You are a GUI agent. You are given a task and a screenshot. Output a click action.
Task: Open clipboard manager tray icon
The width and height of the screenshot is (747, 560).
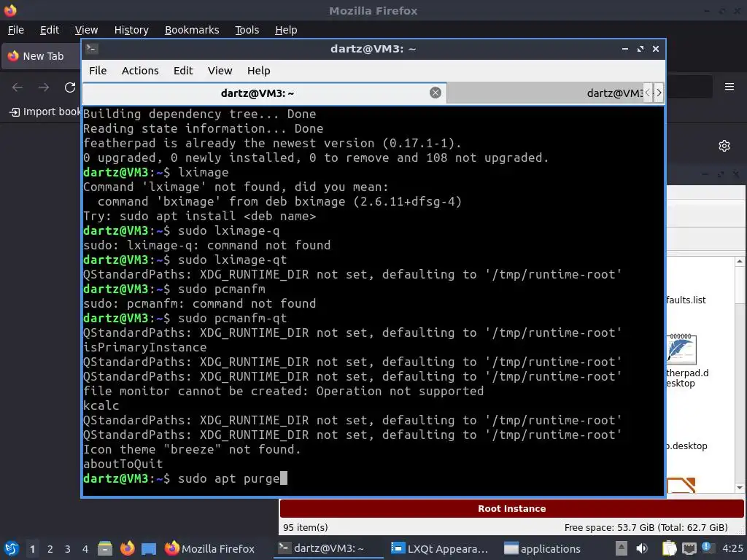(670, 548)
